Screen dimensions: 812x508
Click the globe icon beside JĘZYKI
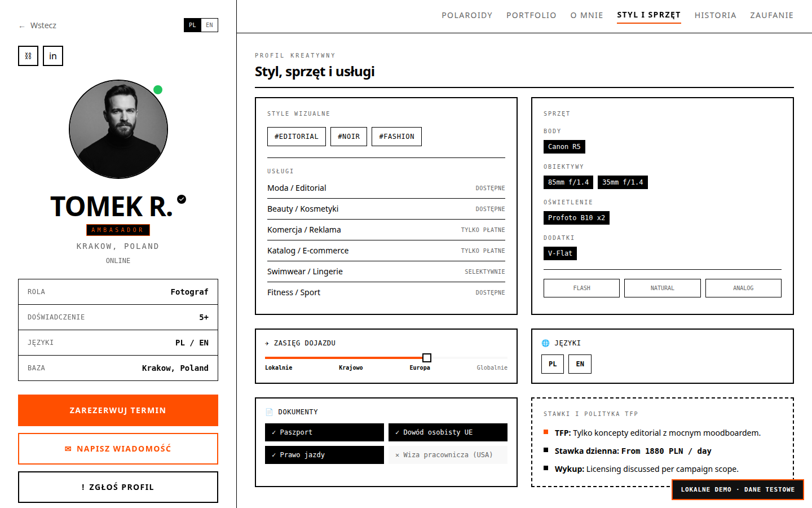545,343
